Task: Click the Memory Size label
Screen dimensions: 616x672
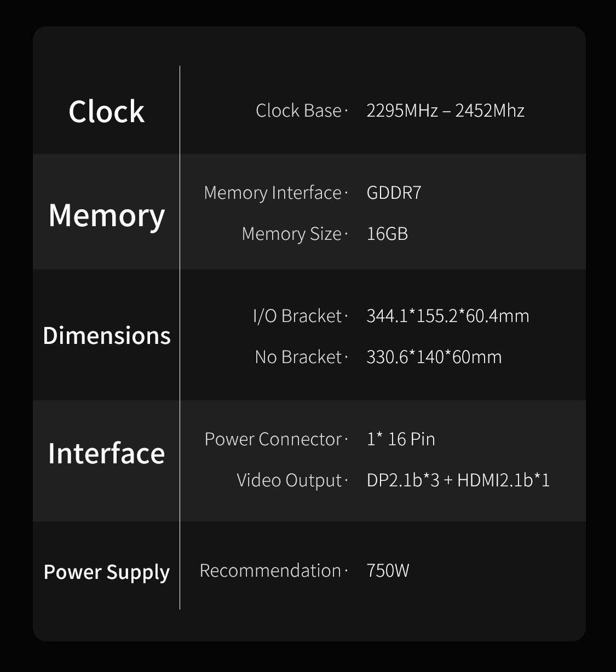Action: click(x=291, y=234)
